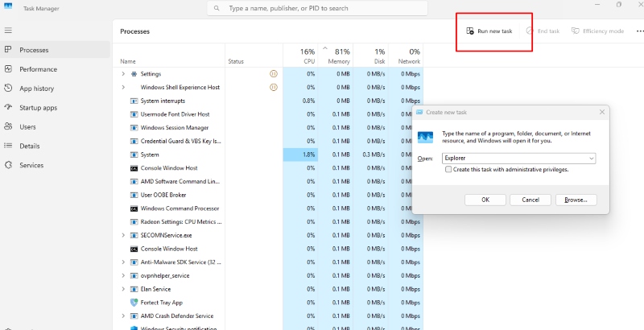The width and height of the screenshot is (644, 330).
Task: Click the hamburger navigation menu icon
Action: (x=8, y=31)
